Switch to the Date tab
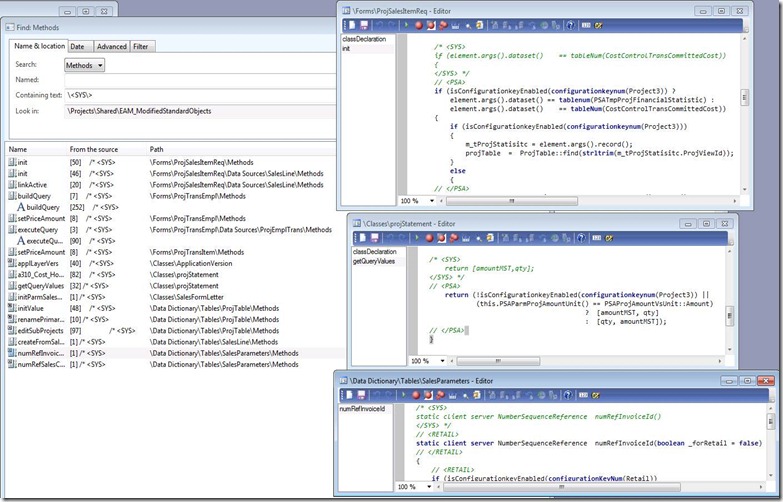Image resolution: width=783 pixels, height=502 pixels. [x=77, y=46]
